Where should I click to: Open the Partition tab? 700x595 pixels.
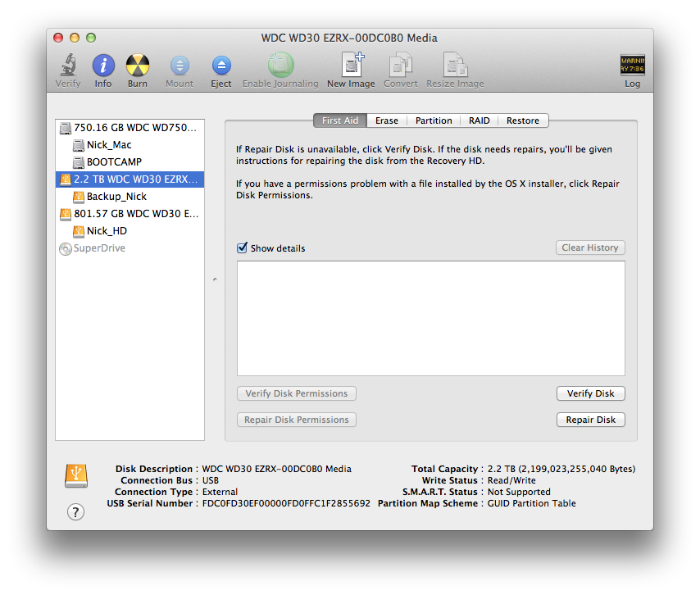coord(434,120)
